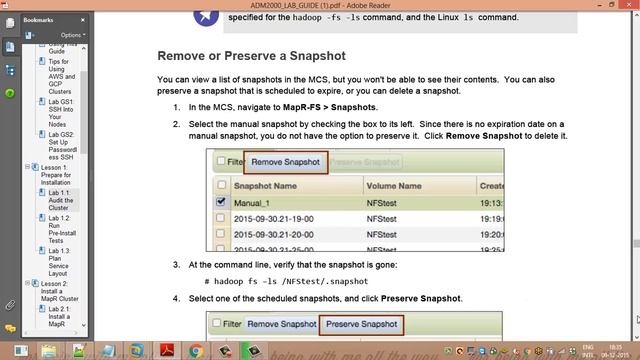Toggle the header select-all checkbox in snapshot table
Viewport: 640px width, 360px height.
click(221, 184)
